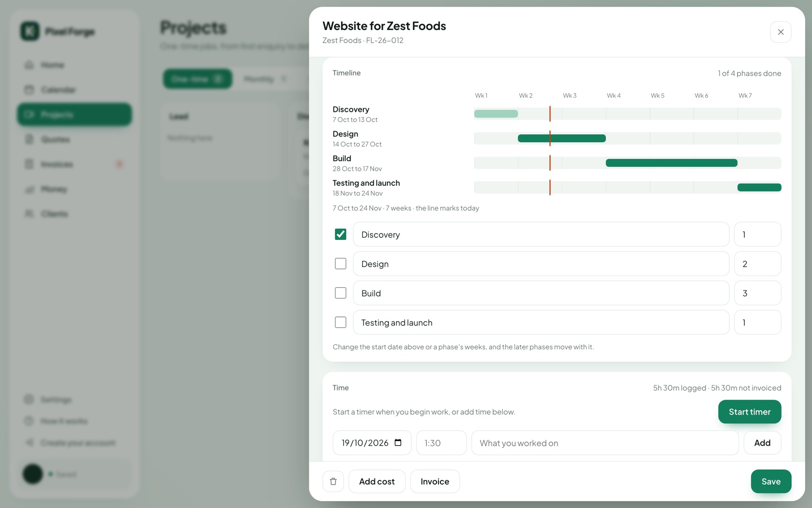Click the 1:30 duration field
812x508 pixels.
tap(441, 443)
